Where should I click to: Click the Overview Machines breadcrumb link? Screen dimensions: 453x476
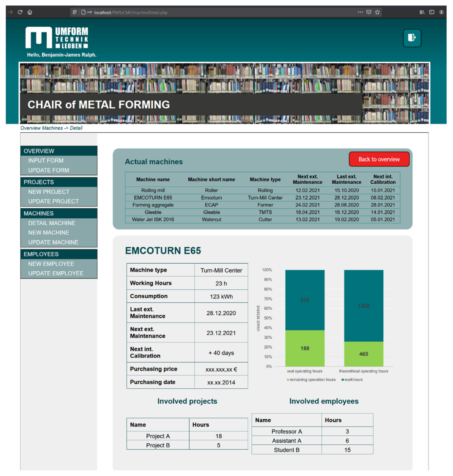coord(41,128)
